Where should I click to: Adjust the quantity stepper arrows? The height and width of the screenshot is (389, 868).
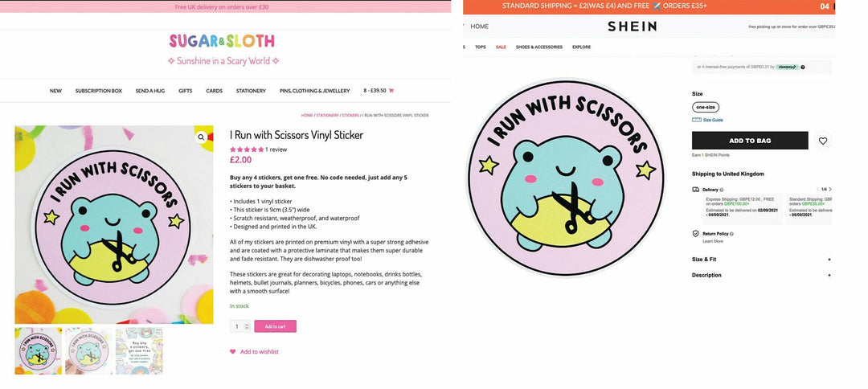tap(247, 326)
